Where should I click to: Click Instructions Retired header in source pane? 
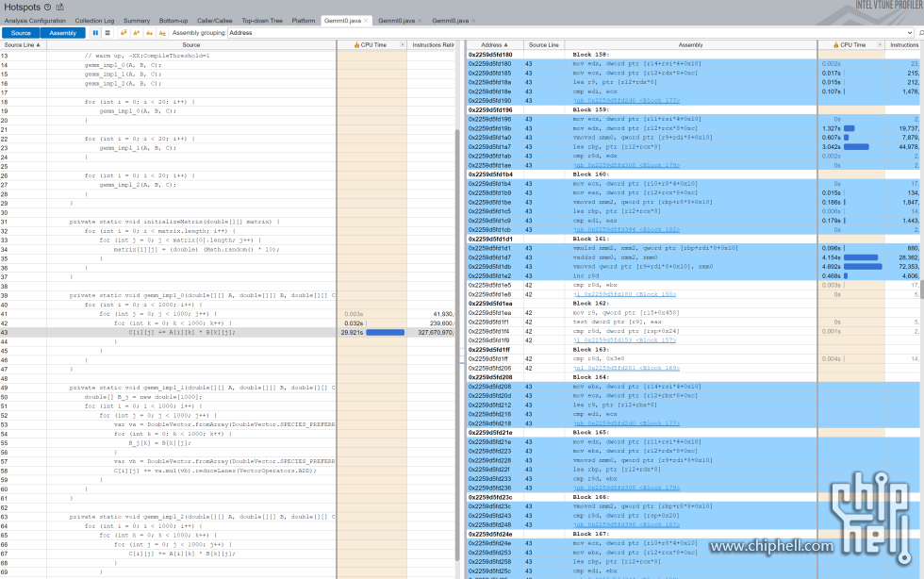click(432, 45)
